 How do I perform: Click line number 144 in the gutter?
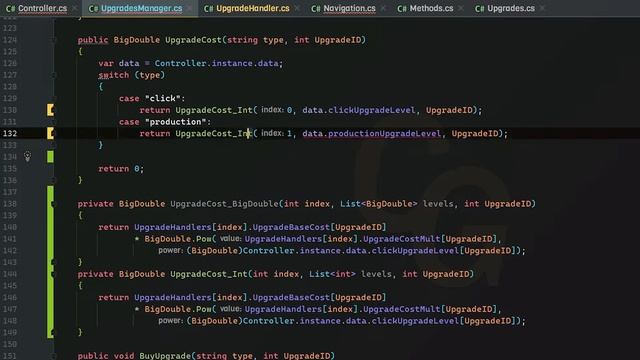[x=10, y=274]
